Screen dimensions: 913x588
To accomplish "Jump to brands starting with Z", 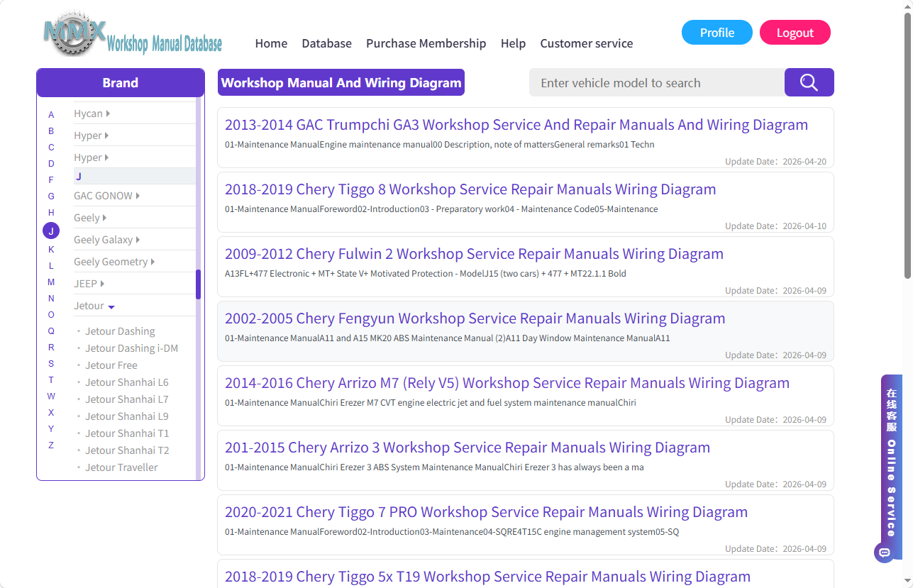I will click(51, 445).
